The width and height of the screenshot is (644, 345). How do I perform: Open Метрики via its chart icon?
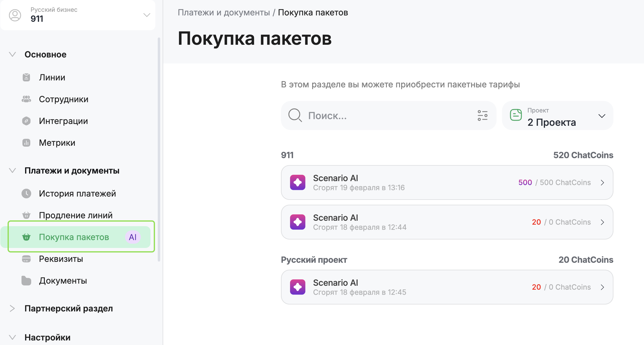26,143
